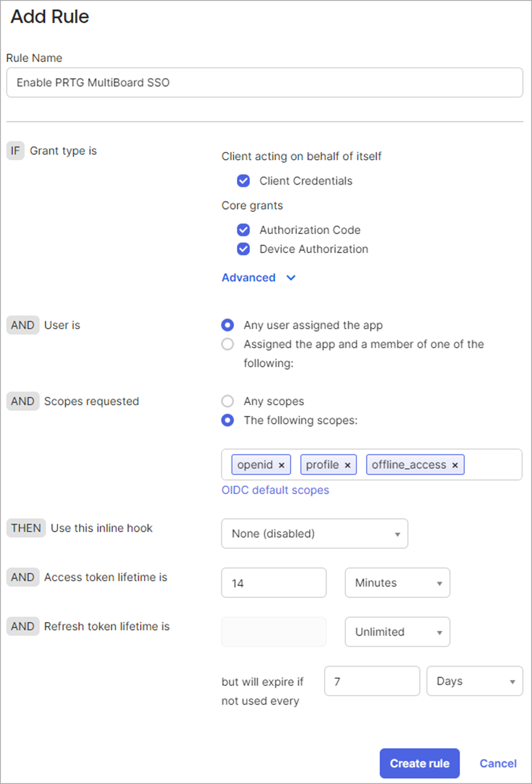Choose Assigned the app and member option
The width and height of the screenshot is (532, 784).
click(x=228, y=344)
